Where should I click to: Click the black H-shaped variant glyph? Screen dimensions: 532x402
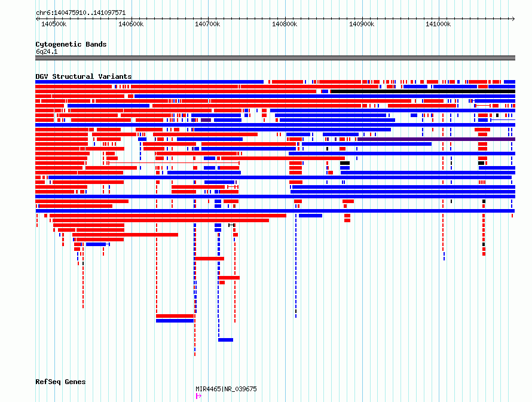(231, 225)
